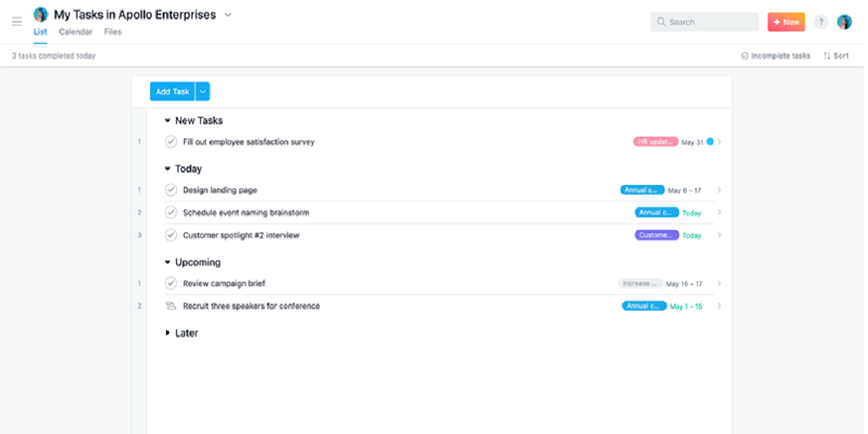
Task: Collapse the Upcoming section
Action: click(168, 263)
